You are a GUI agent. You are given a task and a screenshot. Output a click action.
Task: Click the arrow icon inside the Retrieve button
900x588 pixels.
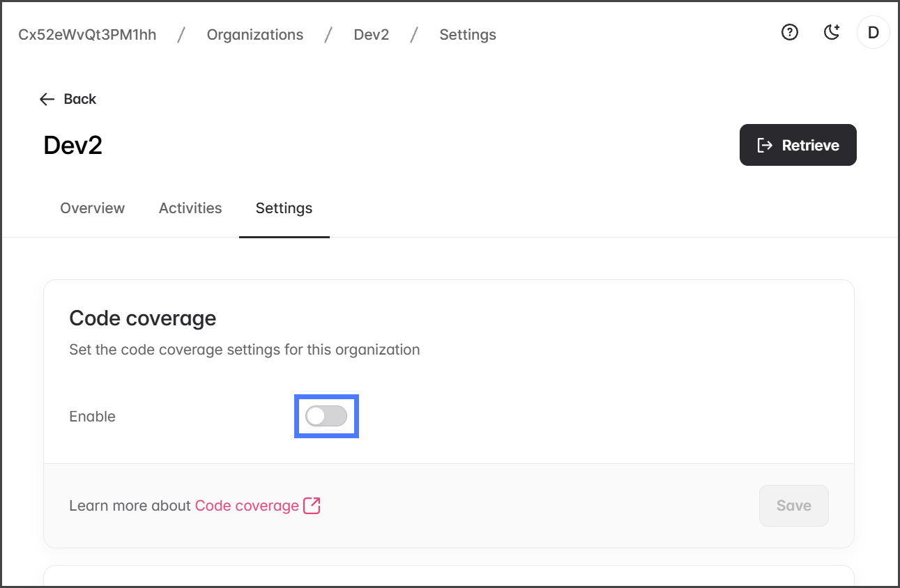765,145
